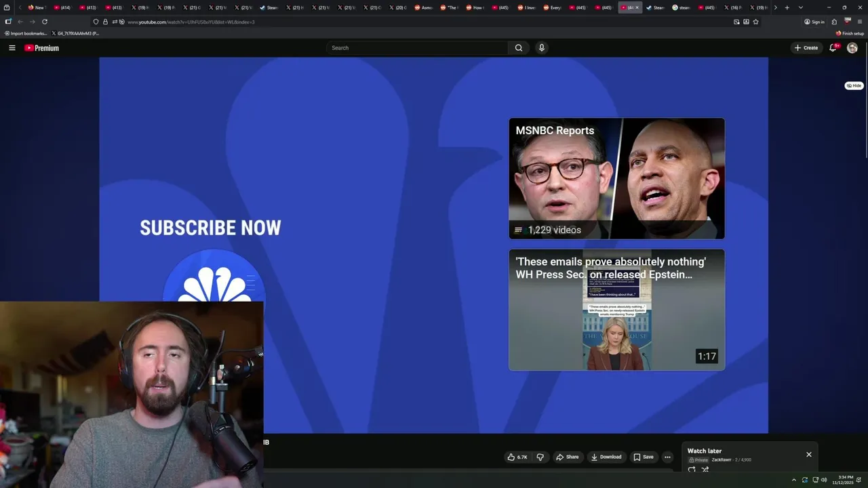Start voice search with microphone icon

[x=541, y=47]
